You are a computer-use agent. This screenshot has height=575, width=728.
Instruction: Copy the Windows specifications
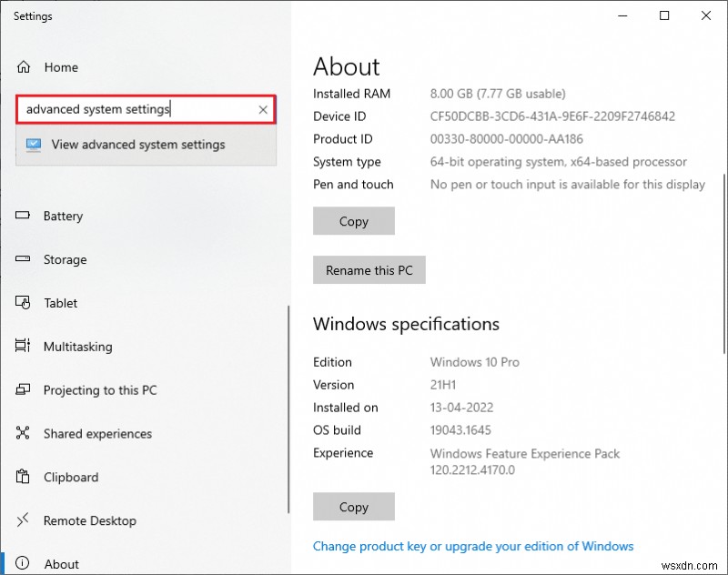(353, 507)
